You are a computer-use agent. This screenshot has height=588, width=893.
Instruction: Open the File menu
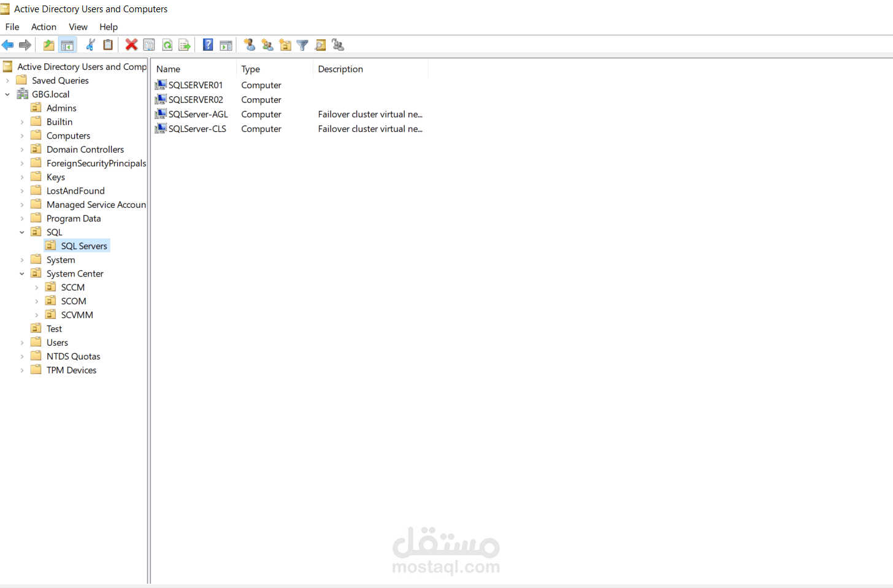12,27
